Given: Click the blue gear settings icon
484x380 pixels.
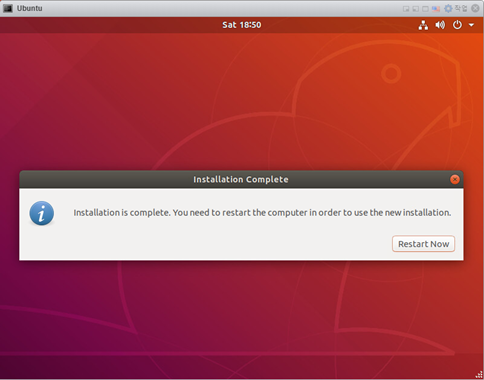Looking at the screenshot, I should pos(448,8).
